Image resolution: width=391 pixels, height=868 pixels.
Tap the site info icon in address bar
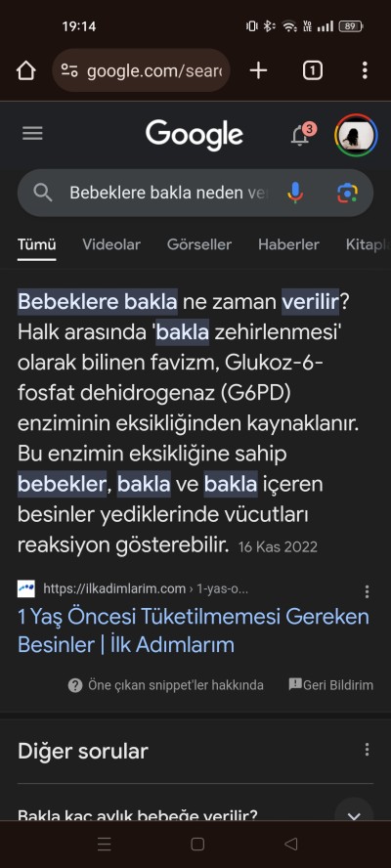(x=69, y=70)
